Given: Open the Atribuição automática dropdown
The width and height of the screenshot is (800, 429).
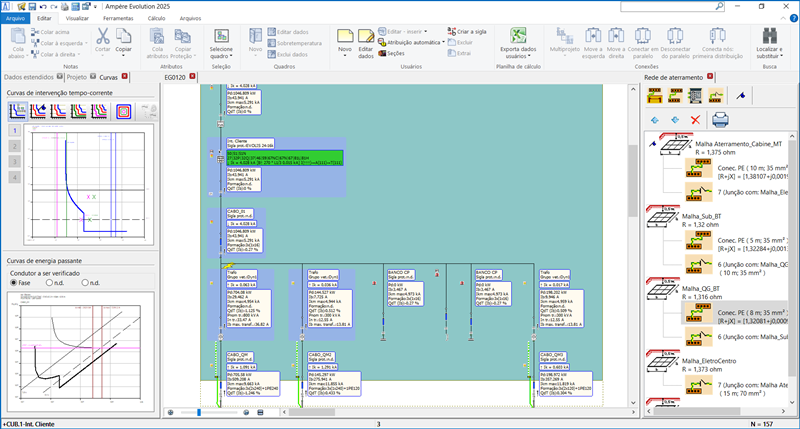Looking at the screenshot, I should (x=443, y=42).
